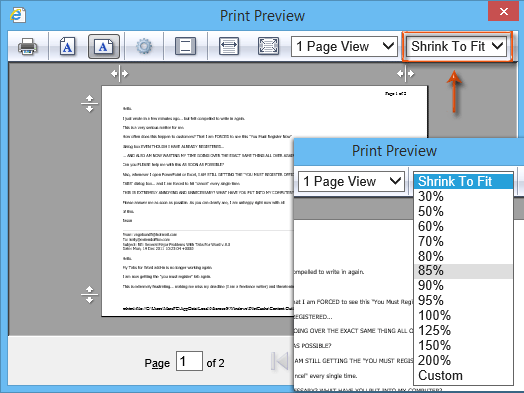This screenshot has height=393, width=524.
Task: Click the page number input field
Action: coord(189,361)
